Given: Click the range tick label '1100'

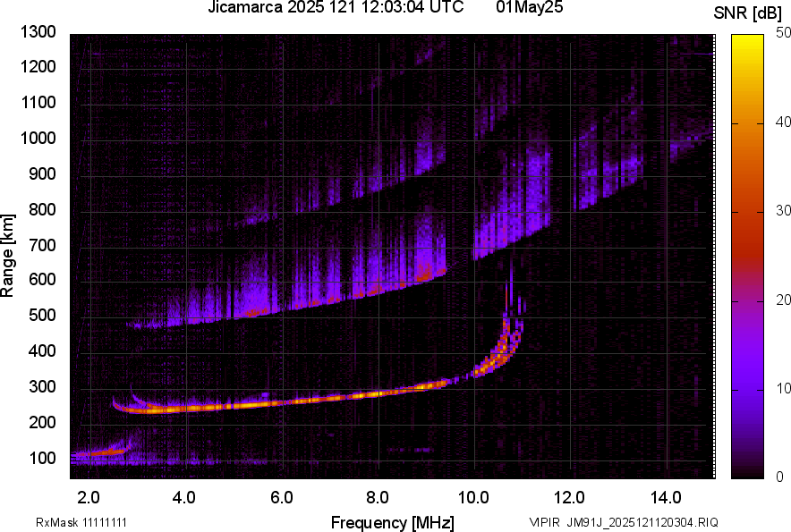Looking at the screenshot, I should (x=38, y=102).
